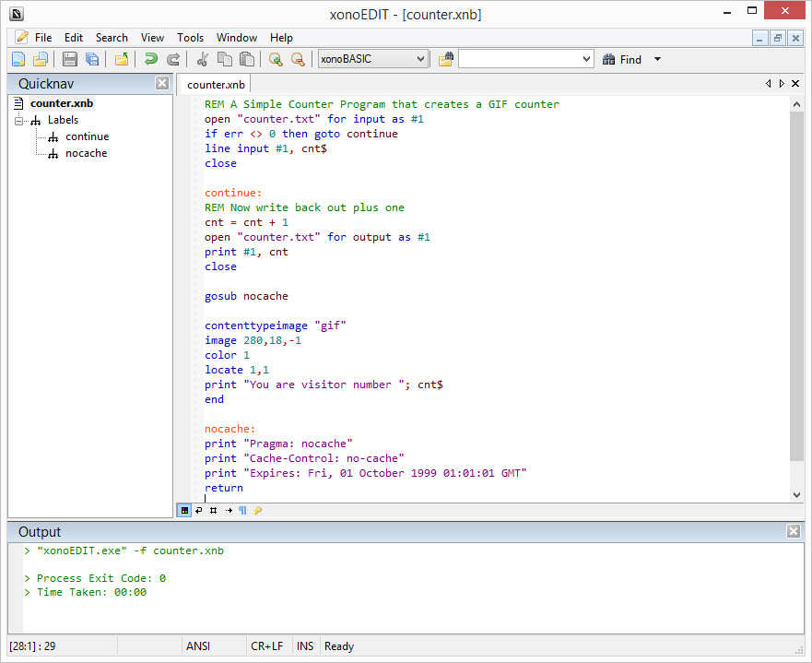Image resolution: width=812 pixels, height=663 pixels.
Task: Click the yellow key icon below editor
Action: 257,511
